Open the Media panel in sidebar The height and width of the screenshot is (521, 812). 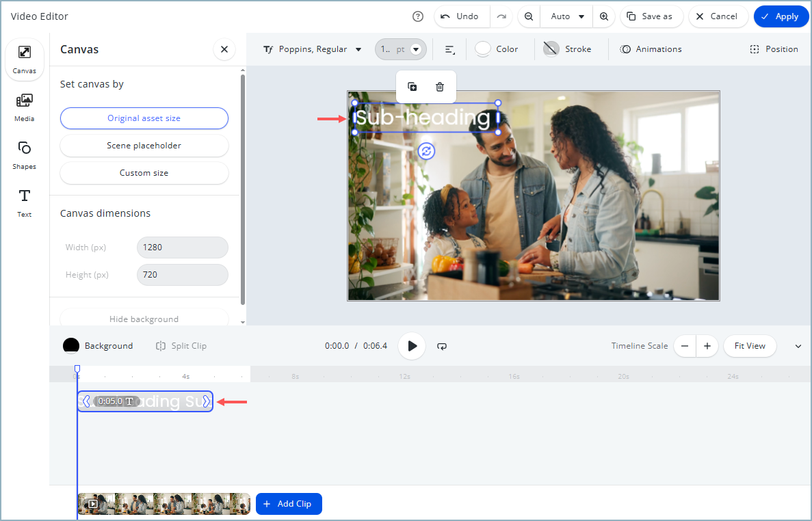(25, 107)
